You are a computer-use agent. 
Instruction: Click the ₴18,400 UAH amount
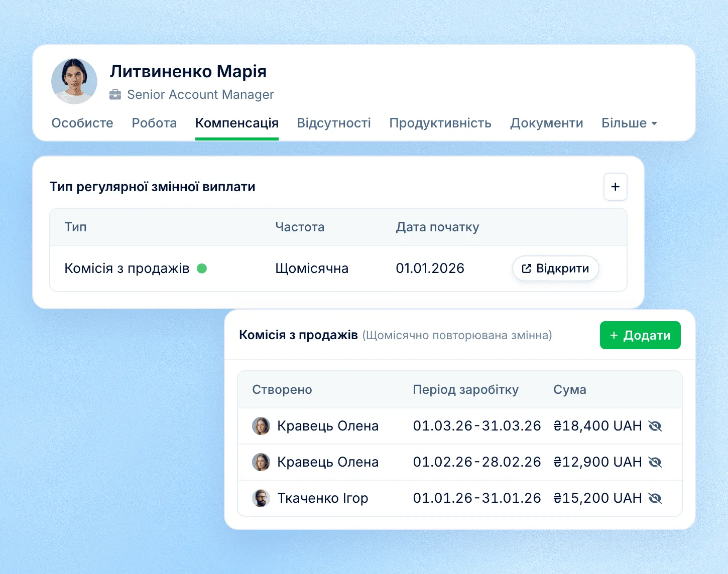(x=597, y=426)
